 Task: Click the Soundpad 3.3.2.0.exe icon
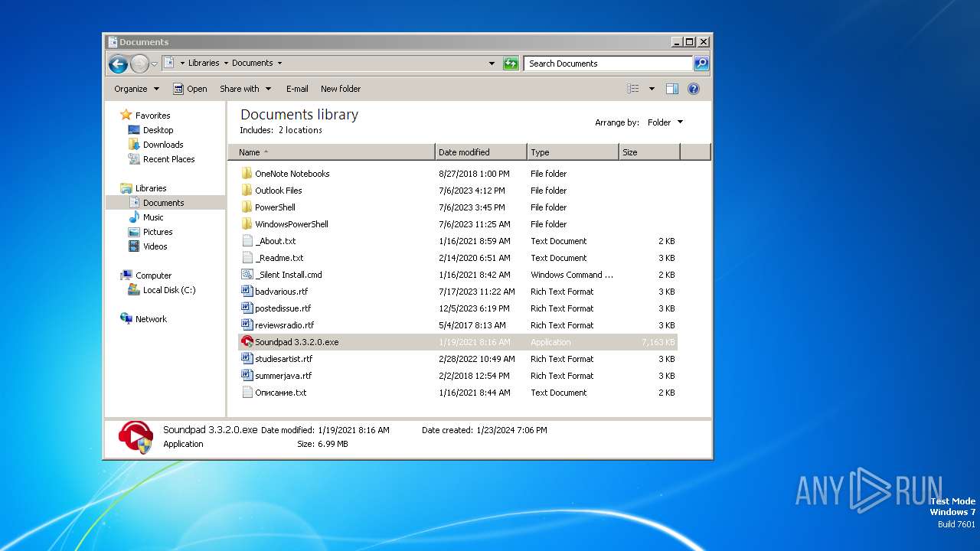247,342
